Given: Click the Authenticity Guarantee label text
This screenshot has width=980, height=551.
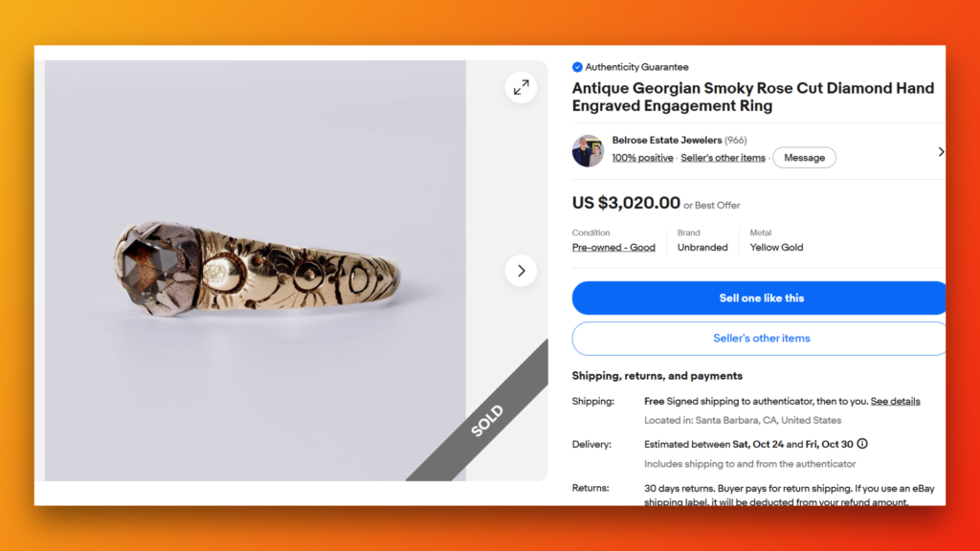Looking at the screenshot, I should coord(636,67).
